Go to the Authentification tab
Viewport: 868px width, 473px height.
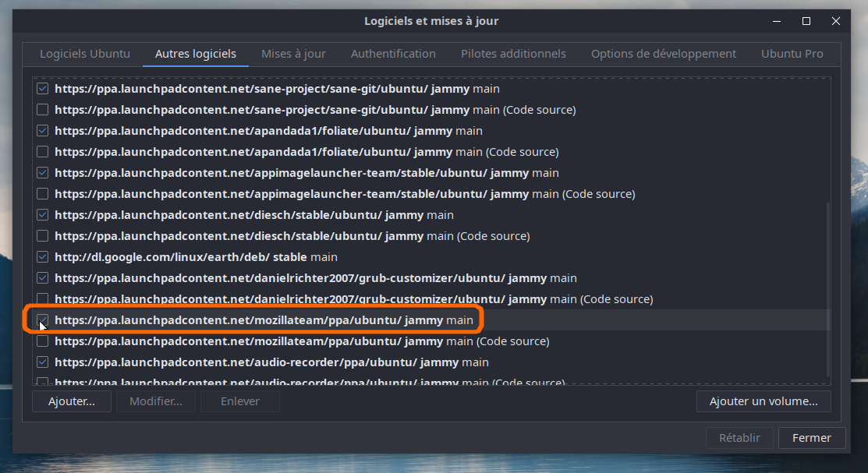point(393,54)
